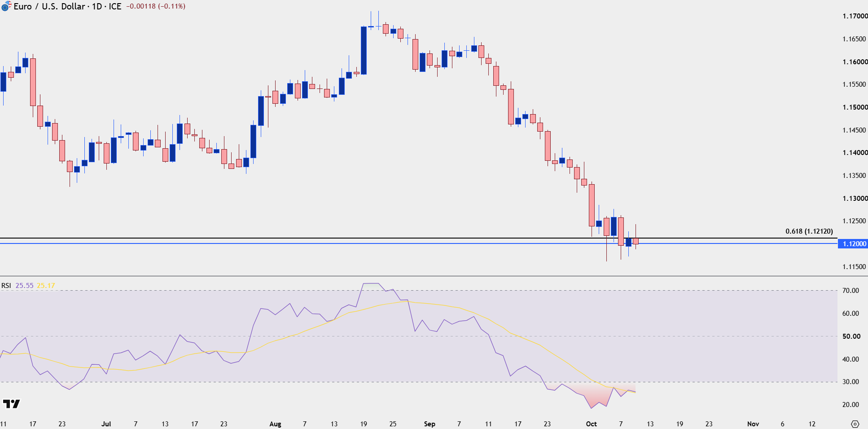Select the 0.618 (1.12120) Fibonacci label
This screenshot has width=868, height=429.
[x=809, y=231]
